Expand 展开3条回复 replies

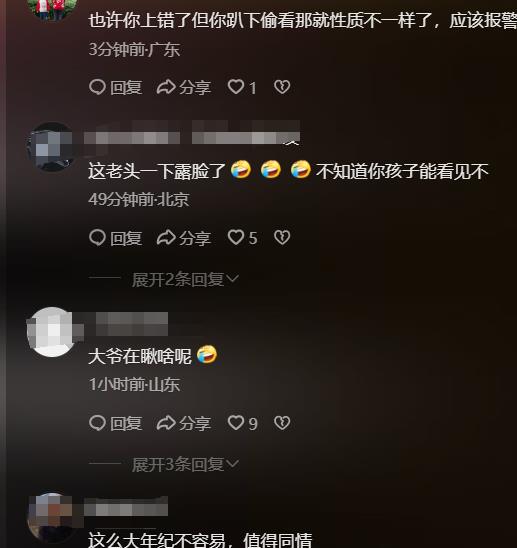185,464
